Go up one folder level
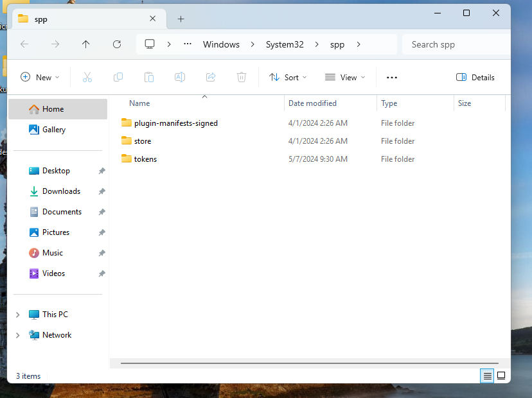Screen dimensions: 532x398 [86, 44]
